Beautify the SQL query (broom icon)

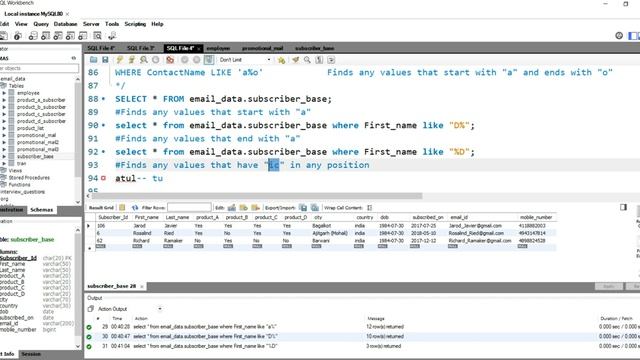(295, 60)
